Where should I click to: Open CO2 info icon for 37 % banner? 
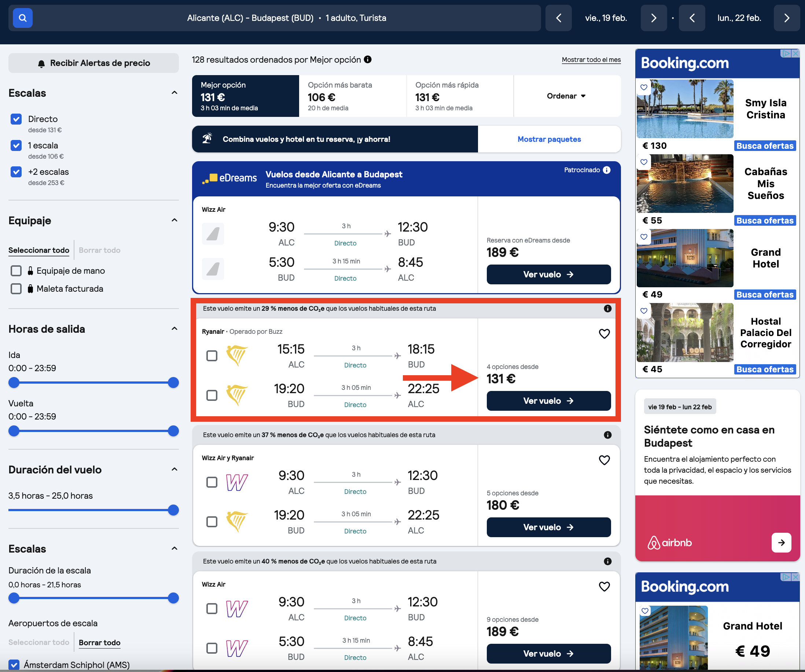607,435
